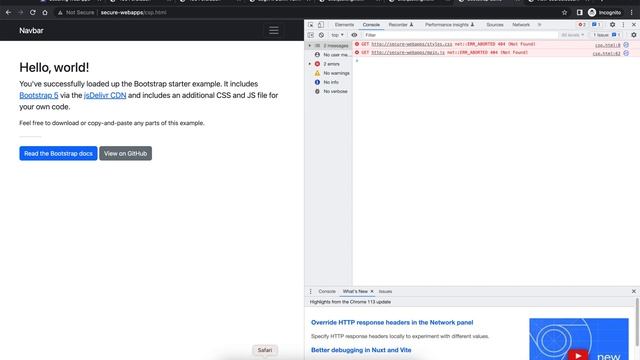Open the Bootstrap 5 link
This screenshot has width=640, height=360.
coord(39,95)
